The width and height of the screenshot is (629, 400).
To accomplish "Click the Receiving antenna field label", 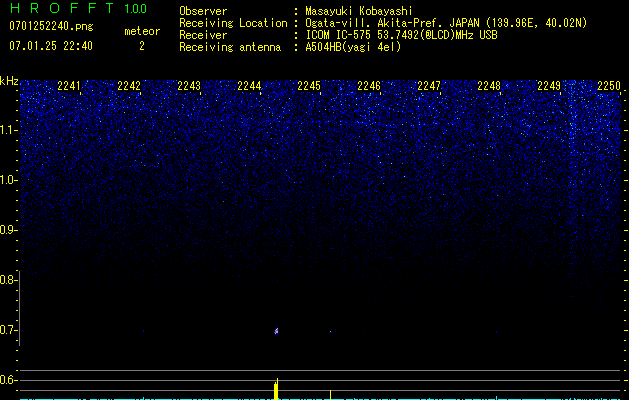I will (x=230, y=47).
